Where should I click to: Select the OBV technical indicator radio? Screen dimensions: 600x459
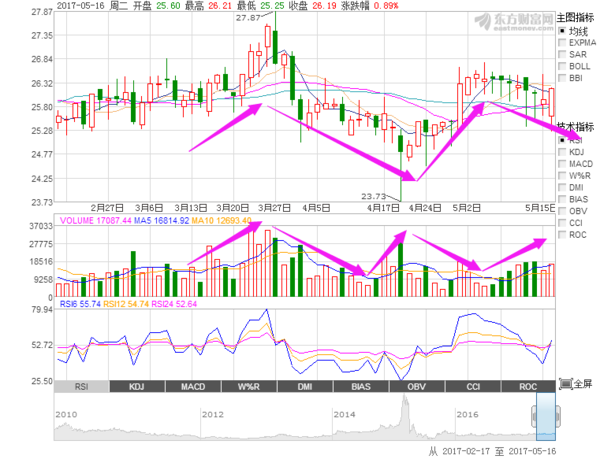tap(562, 211)
